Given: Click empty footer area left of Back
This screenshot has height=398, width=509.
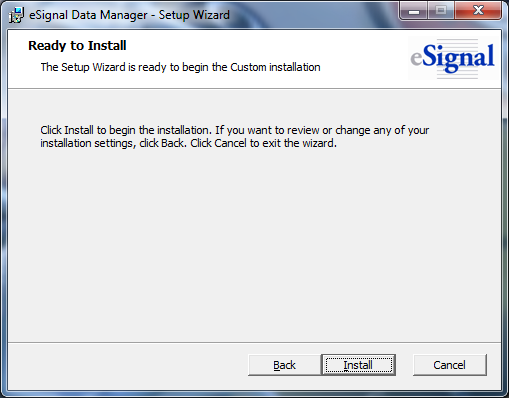Looking at the screenshot, I should (x=127, y=365).
